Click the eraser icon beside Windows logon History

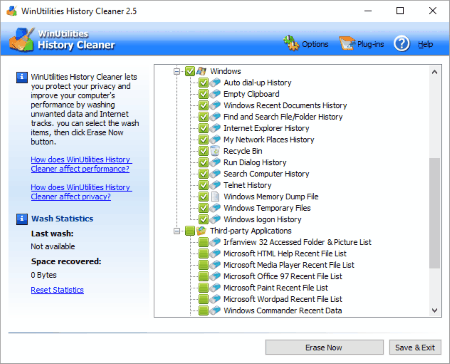(x=215, y=219)
